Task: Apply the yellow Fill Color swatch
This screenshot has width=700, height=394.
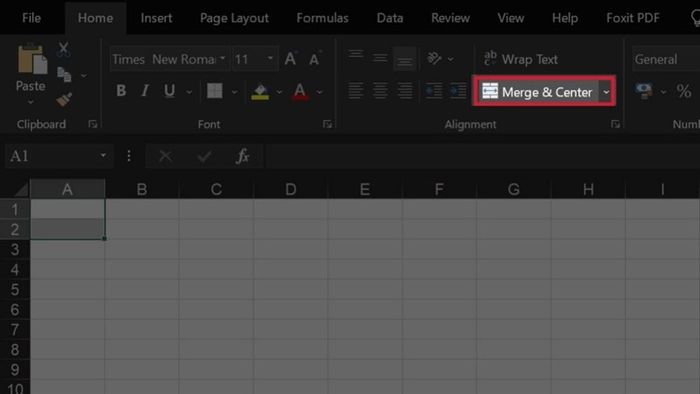Action: coord(260,92)
